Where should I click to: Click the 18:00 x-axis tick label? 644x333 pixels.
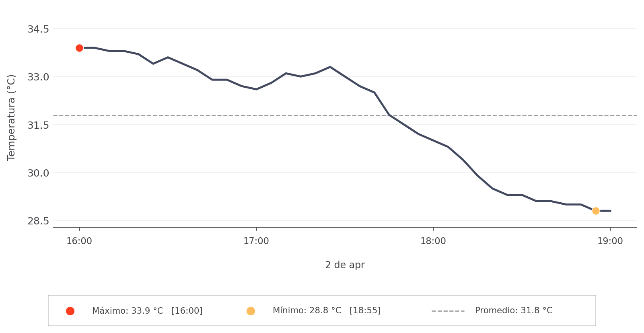pos(433,241)
